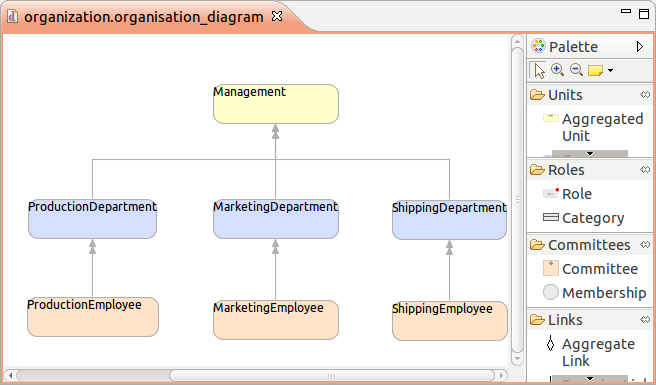Viewport: 656px width, 385px height.
Task: Close the organization.organisation_diagram editor tab
Action: pos(277,16)
